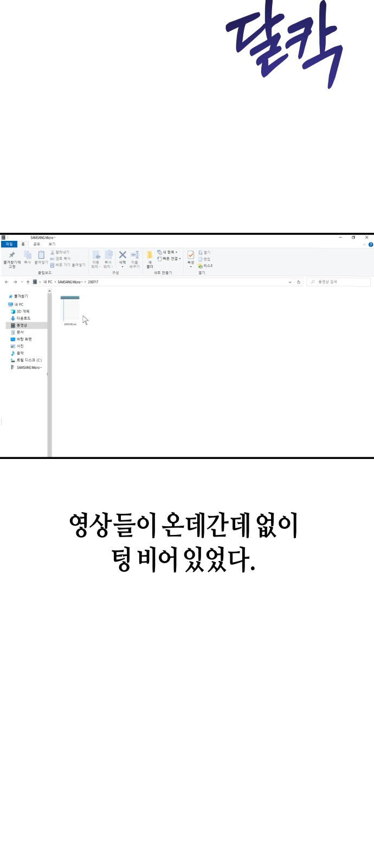Open the 빠른 연결 dropdown

(169, 259)
